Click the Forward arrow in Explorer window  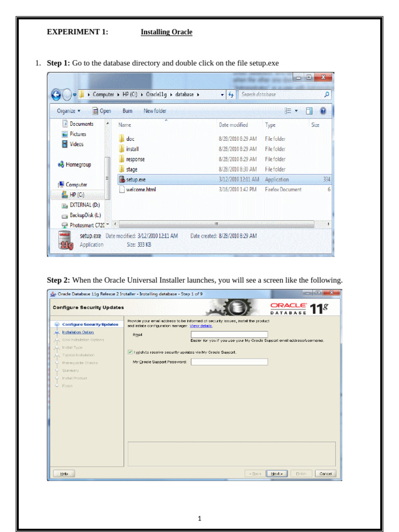67,95
